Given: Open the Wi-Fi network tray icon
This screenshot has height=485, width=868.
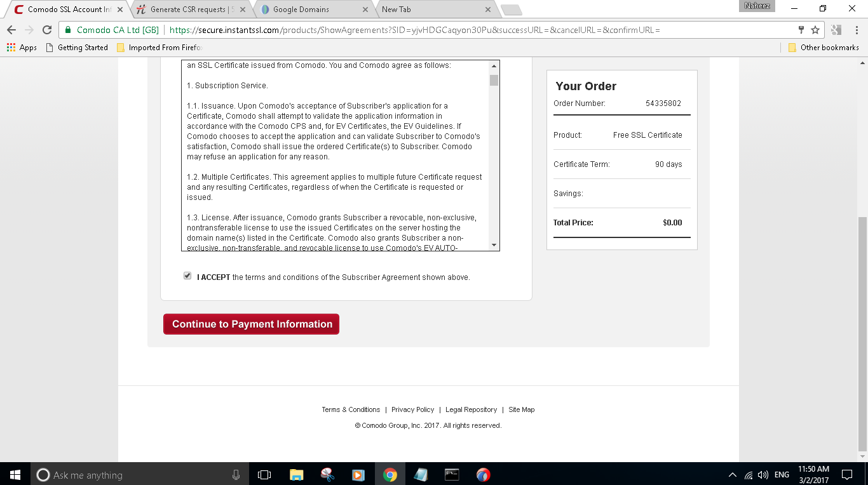Looking at the screenshot, I should (x=749, y=475).
